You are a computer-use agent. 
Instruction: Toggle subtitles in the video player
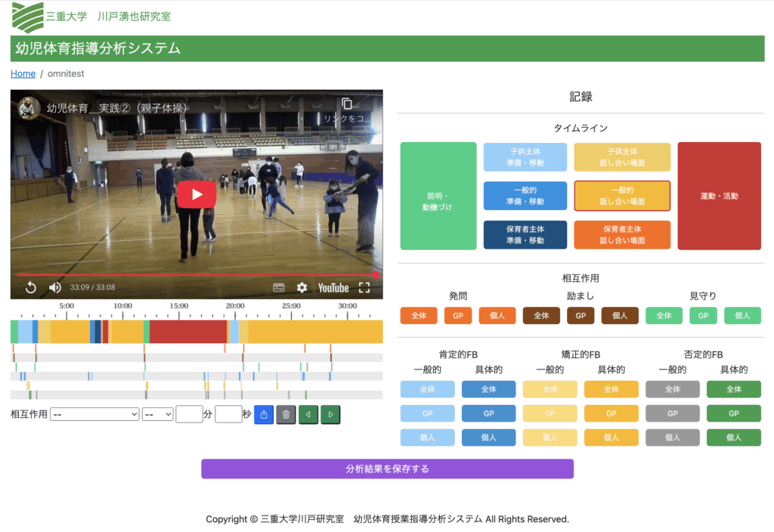278,287
